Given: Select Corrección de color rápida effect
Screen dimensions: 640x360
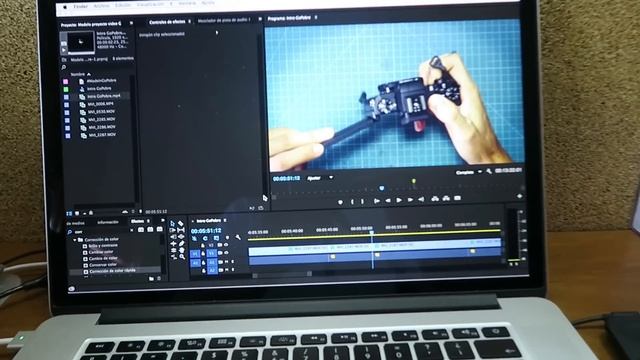Looking at the screenshot, I should (112, 271).
